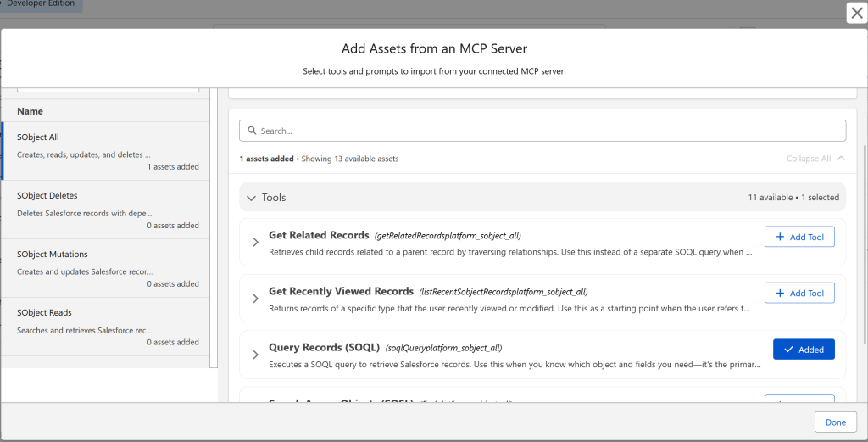Close the MCP Server assets dialog
The image size is (868, 442).
856,13
